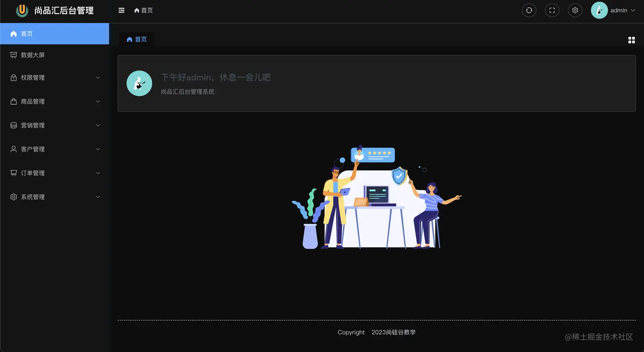644x352 pixels.
Task: Expand 系统管理 submenu chevron
Action: (98, 197)
